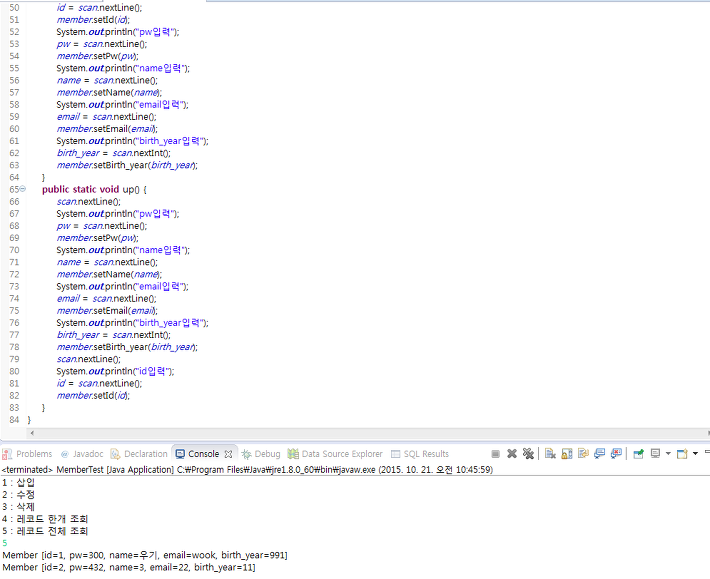Pin the current console
The image size is (710, 579).
pyautogui.click(x=638, y=454)
